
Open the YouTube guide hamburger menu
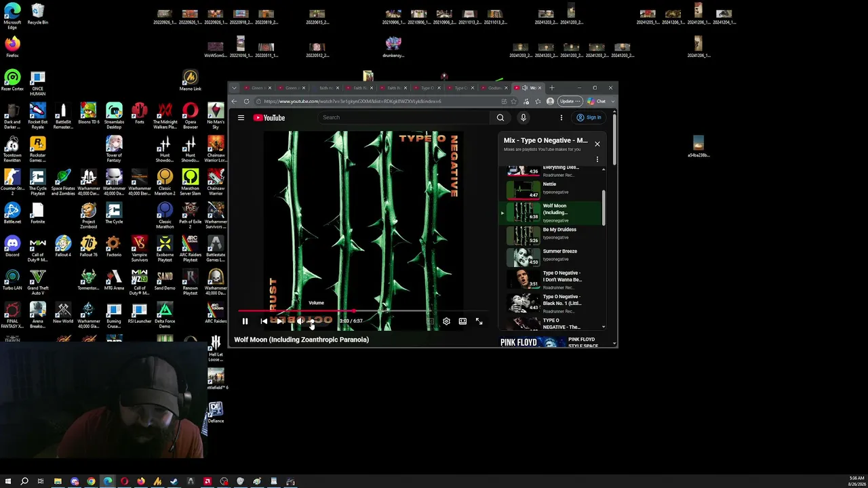(x=241, y=117)
